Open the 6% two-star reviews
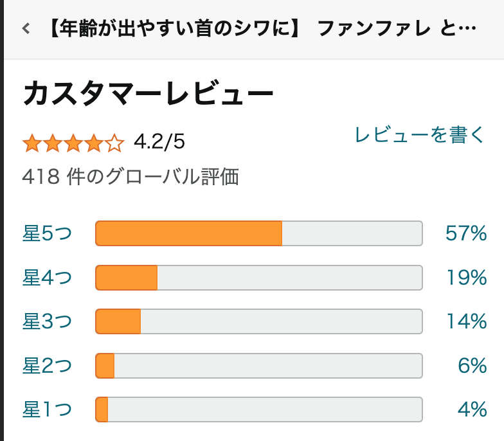 pyautogui.click(x=472, y=366)
